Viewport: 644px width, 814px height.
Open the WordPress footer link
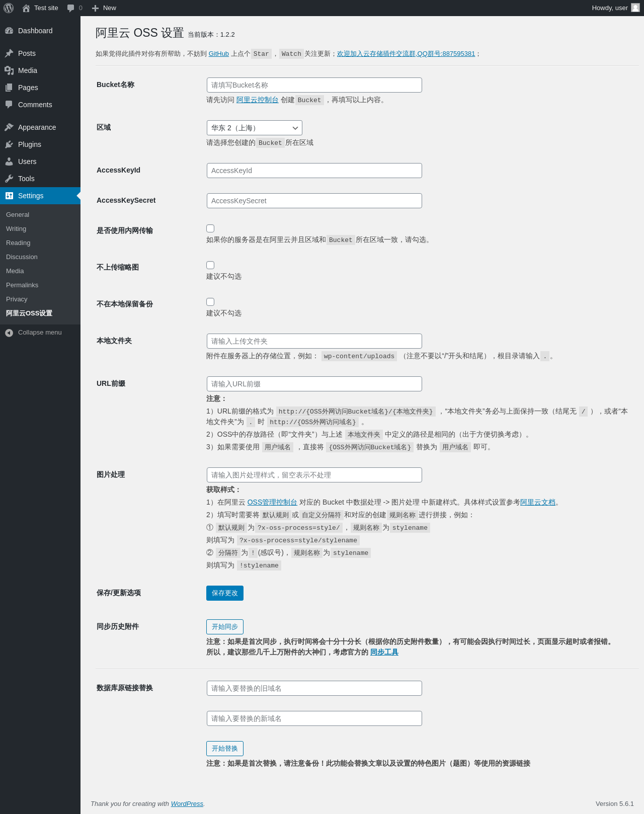[x=187, y=803]
